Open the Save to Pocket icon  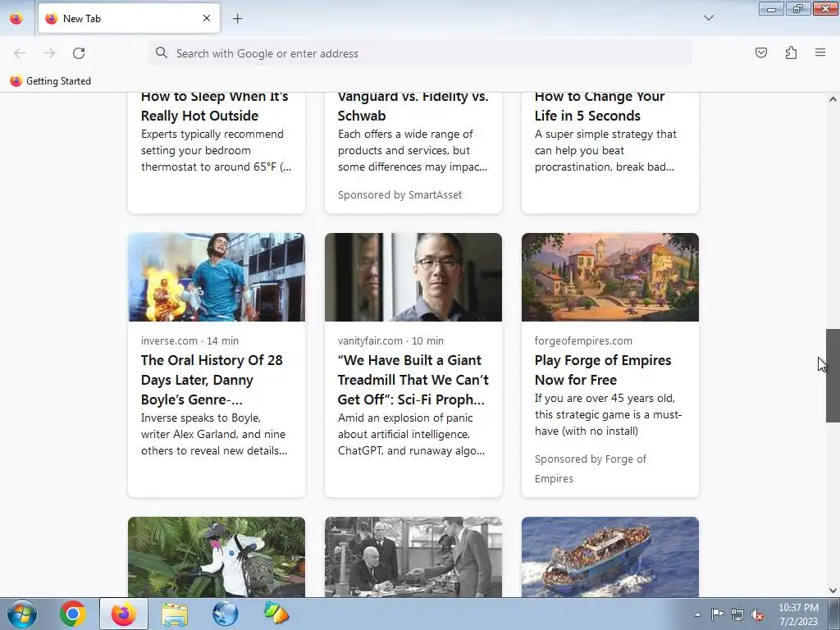pos(760,52)
